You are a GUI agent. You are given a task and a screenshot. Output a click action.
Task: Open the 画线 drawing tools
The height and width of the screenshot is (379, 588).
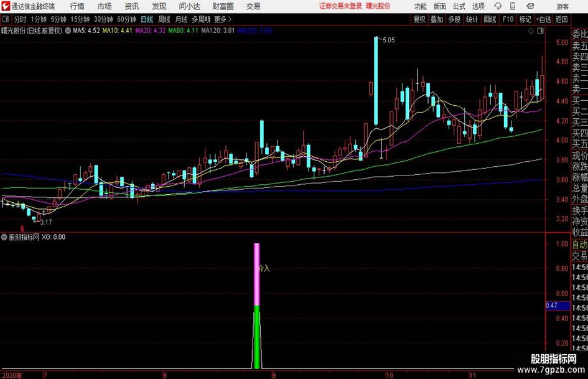(490, 19)
